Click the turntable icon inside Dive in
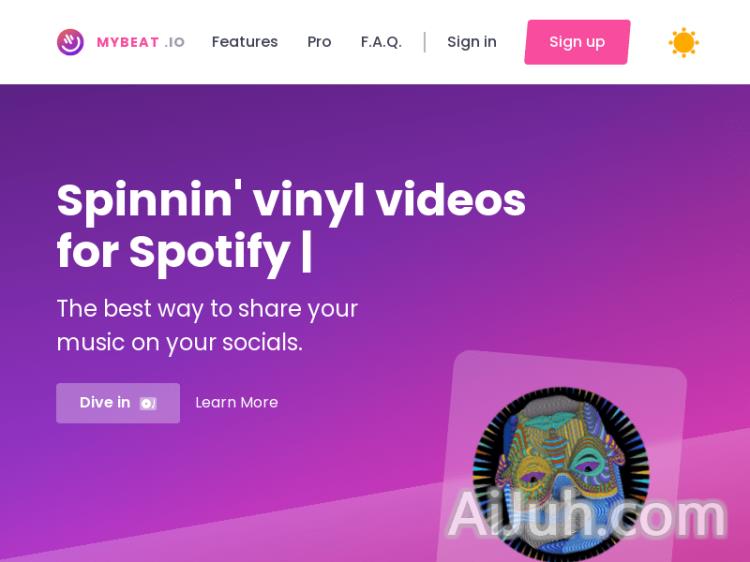 click(148, 403)
